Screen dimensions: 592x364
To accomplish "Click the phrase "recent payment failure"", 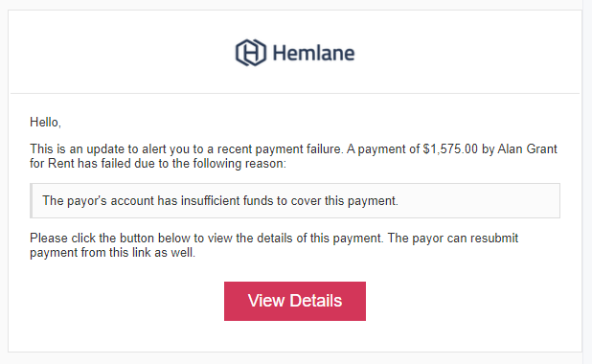I will pyautogui.click(x=279, y=148).
